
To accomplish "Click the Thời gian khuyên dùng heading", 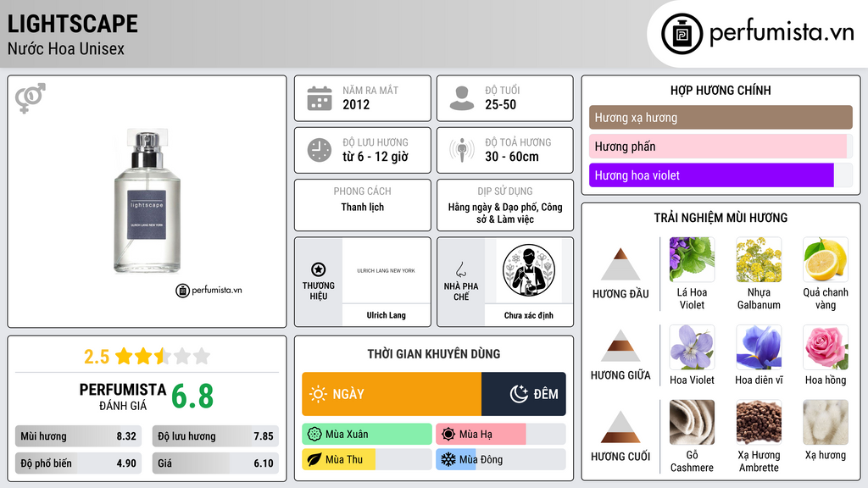I will 433,353.
